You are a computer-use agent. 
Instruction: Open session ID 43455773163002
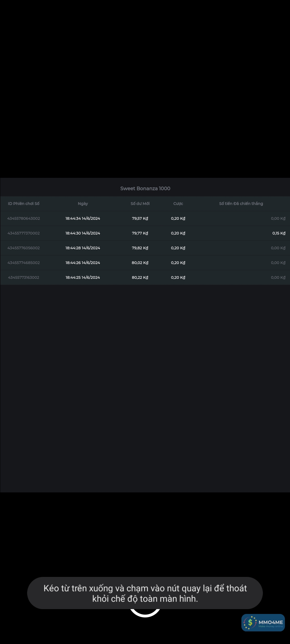tap(24, 277)
